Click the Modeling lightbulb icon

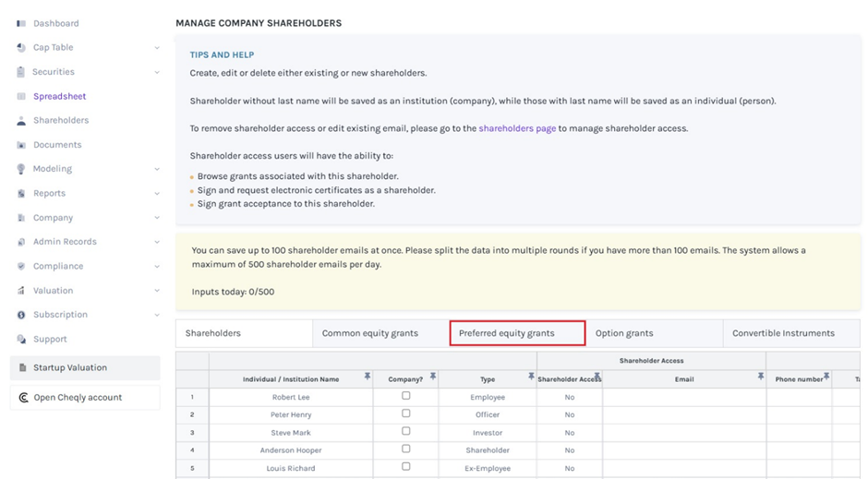[x=21, y=169]
